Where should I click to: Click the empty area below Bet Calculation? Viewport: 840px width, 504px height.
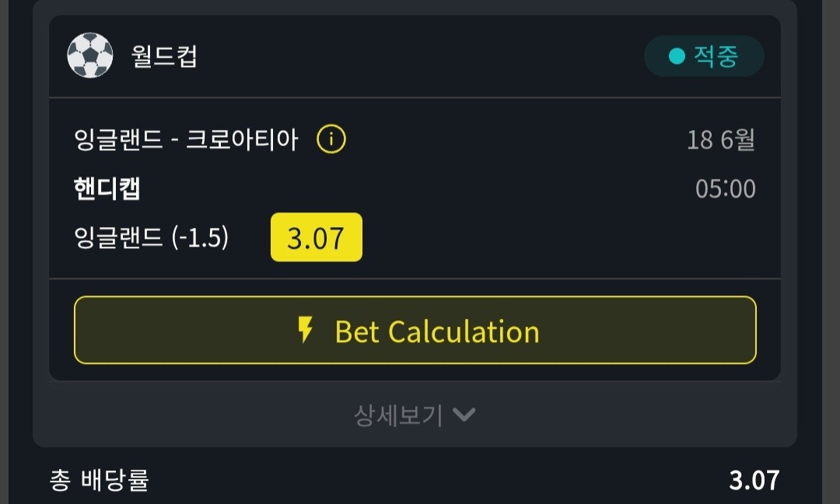pyautogui.click(x=415, y=373)
